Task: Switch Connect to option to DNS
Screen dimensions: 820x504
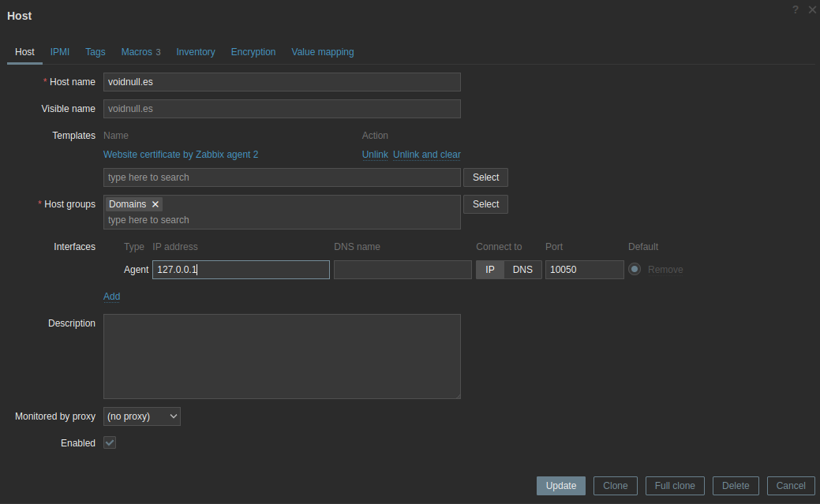Action: point(522,270)
